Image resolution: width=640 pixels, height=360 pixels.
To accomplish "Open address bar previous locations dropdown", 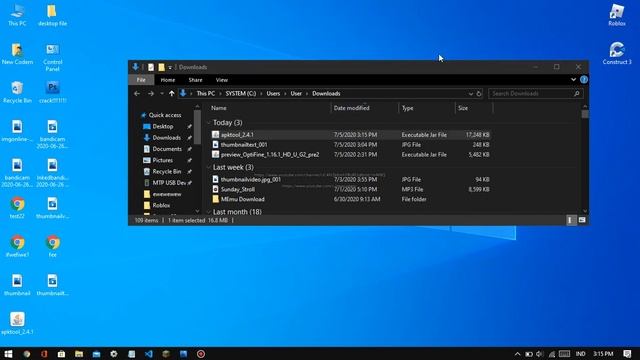I will click(x=470, y=93).
